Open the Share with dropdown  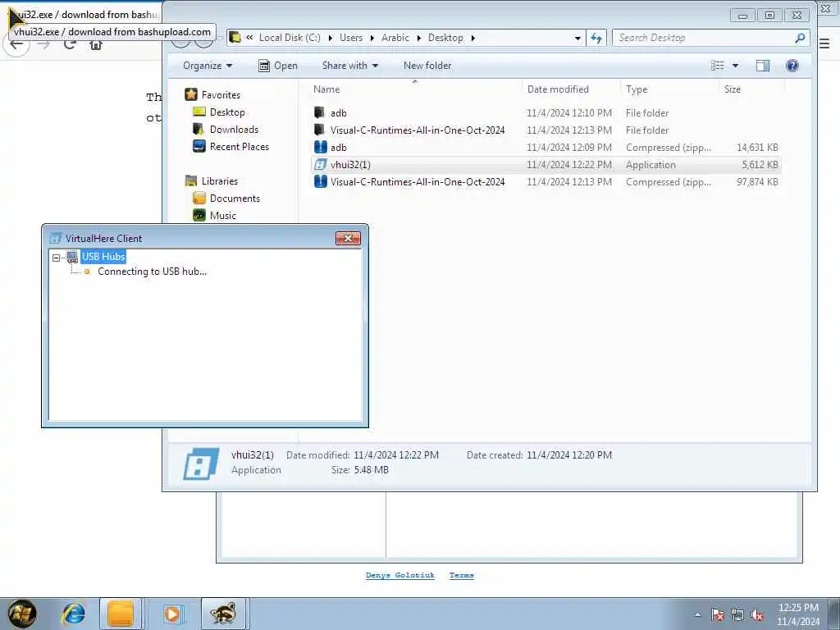349,66
